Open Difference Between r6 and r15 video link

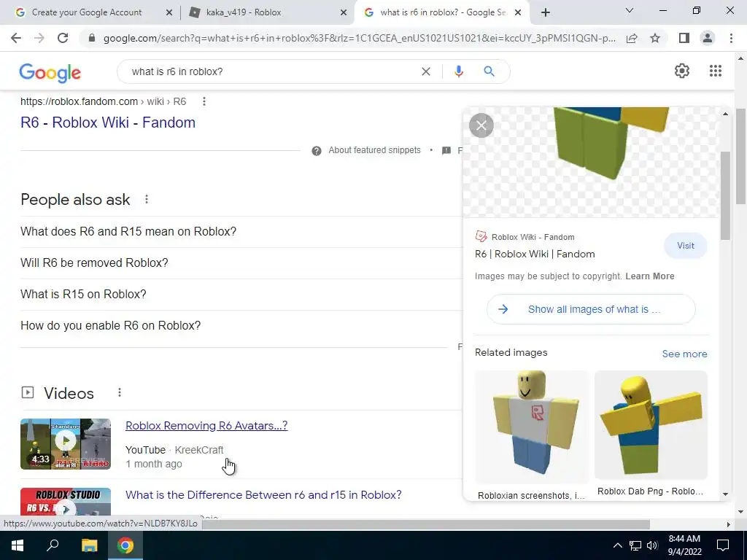click(263, 495)
